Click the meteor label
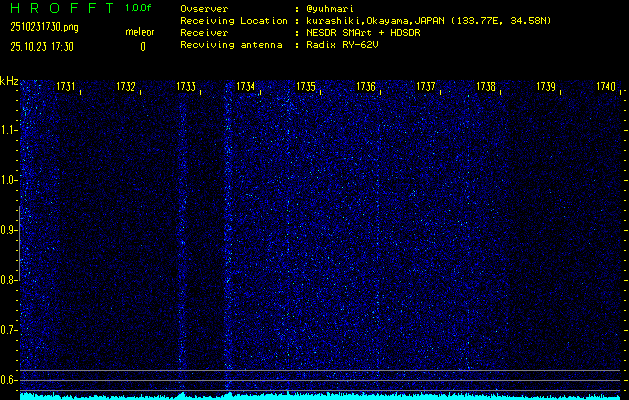 (x=140, y=32)
